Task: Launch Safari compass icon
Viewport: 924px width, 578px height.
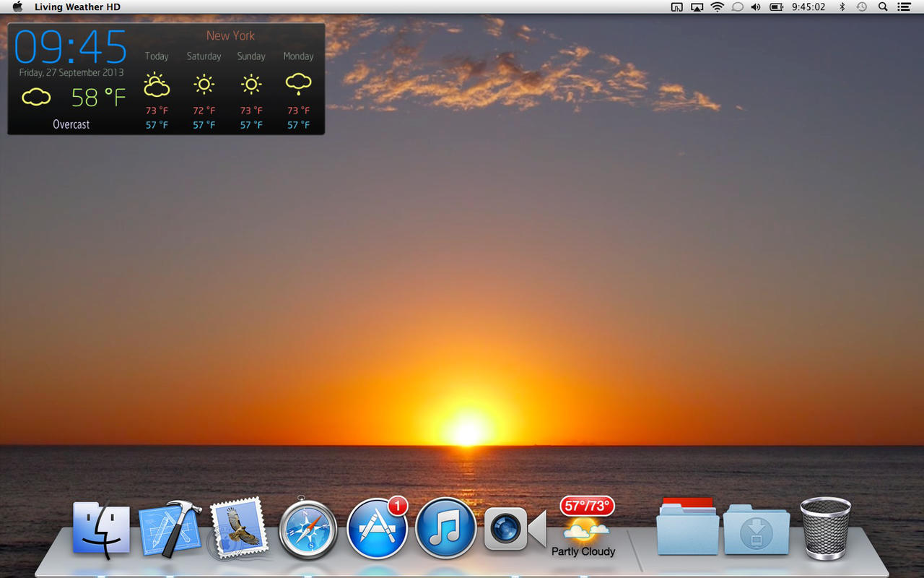Action: [x=308, y=530]
